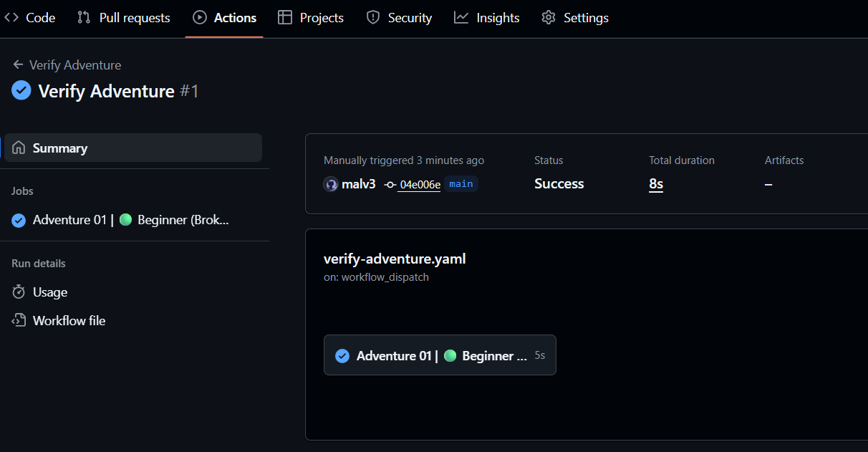Click 'on: workflow_dispatch' text
This screenshot has width=868, height=452.
(376, 277)
